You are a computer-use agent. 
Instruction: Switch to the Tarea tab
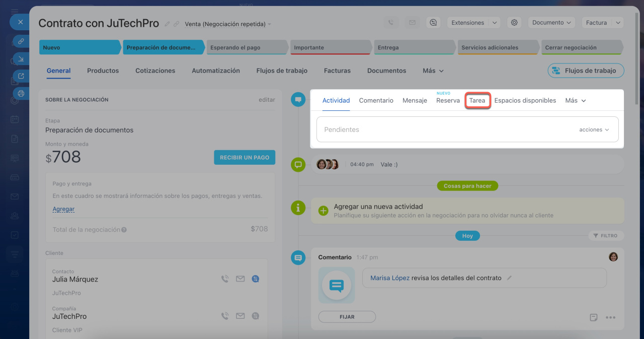(x=477, y=101)
